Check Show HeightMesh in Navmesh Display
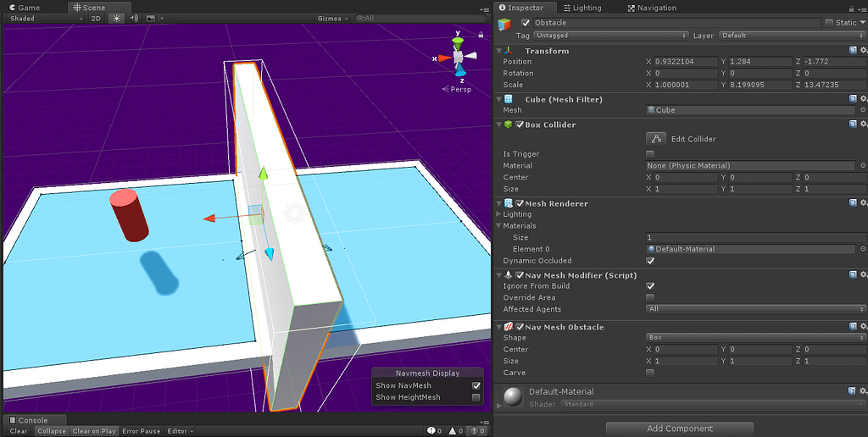The height and width of the screenshot is (437, 868). click(x=476, y=397)
